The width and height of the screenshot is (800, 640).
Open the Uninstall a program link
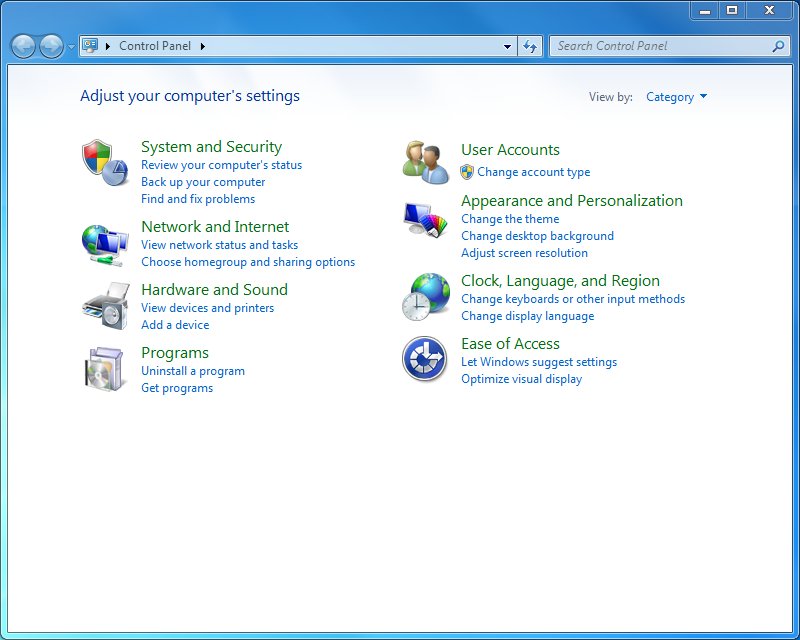pos(193,371)
